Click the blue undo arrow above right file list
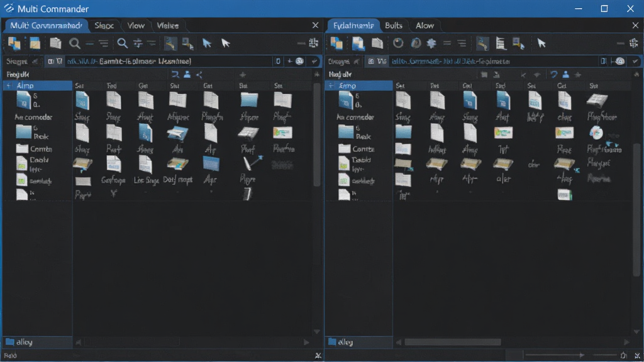This screenshot has height=362, width=644. pyautogui.click(x=553, y=74)
